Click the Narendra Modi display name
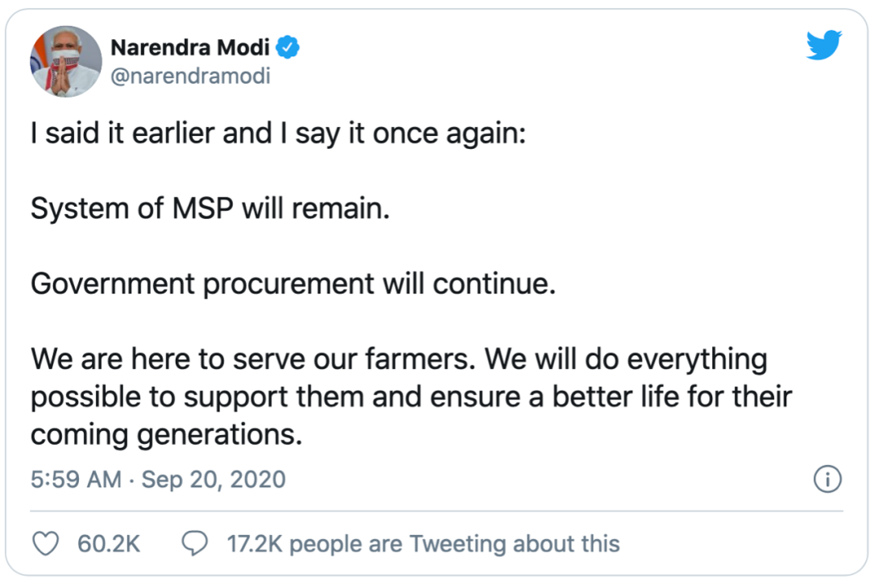This screenshot has height=588, width=879. pyautogui.click(x=190, y=48)
